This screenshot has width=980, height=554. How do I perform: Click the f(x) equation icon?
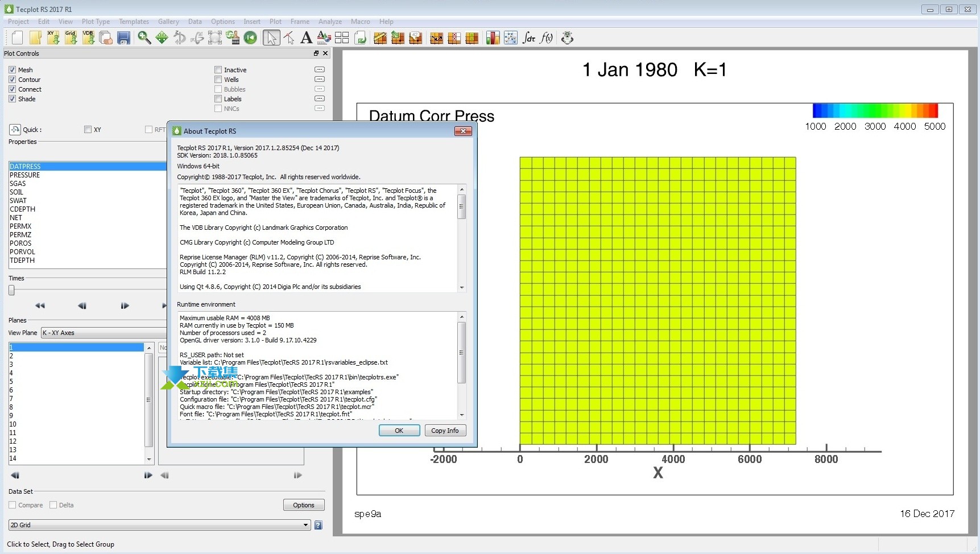547,38
